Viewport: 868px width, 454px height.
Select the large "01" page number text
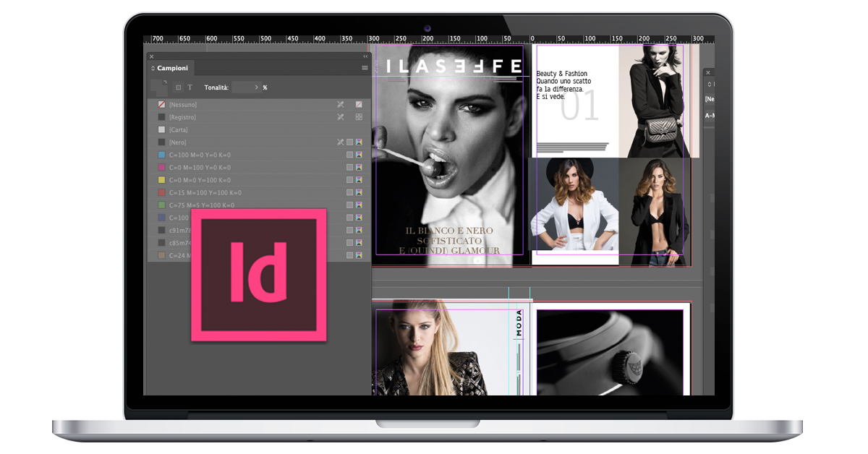(580, 106)
